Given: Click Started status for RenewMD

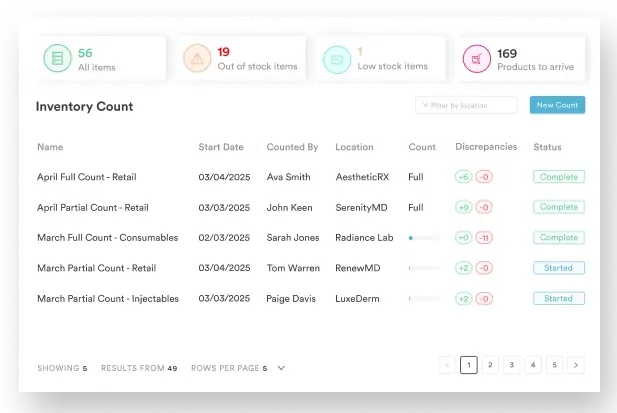Looking at the screenshot, I should (559, 268).
